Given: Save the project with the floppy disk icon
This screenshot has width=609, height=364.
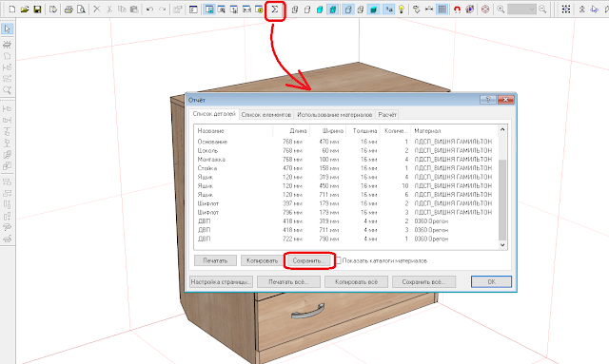Looking at the screenshot, I should pyautogui.click(x=37, y=9).
